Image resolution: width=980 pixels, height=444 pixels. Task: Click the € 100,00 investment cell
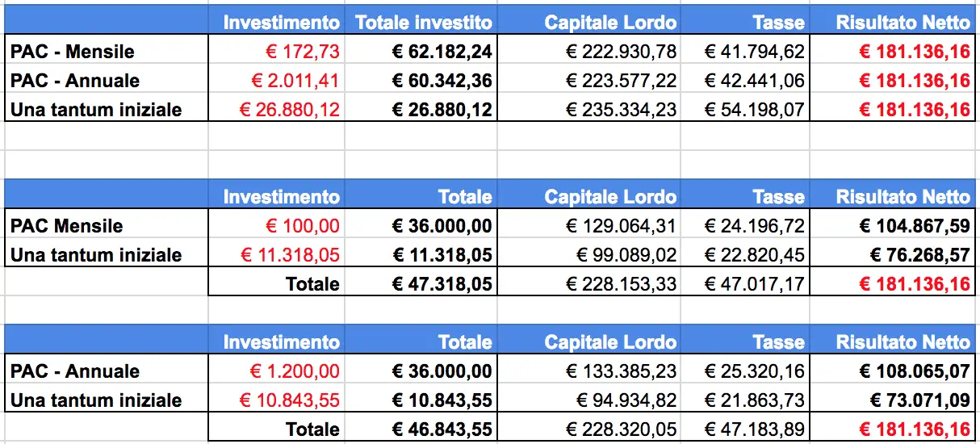click(276, 226)
